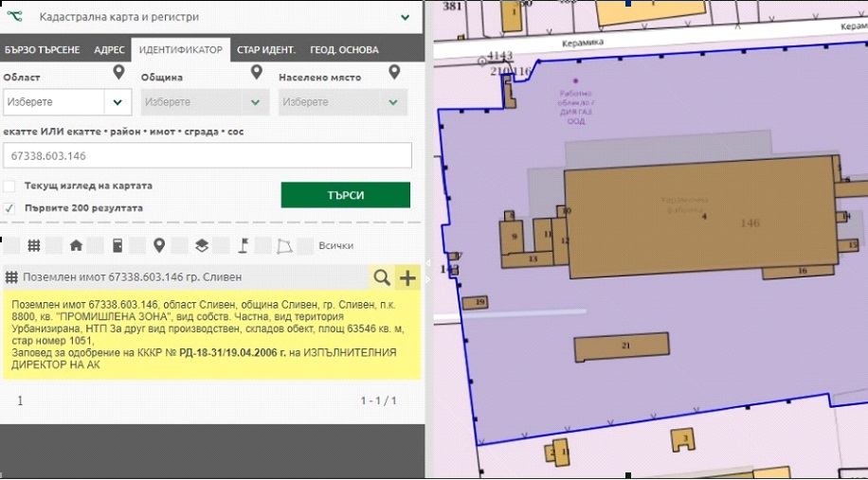
Task: Click the magnifier icon on the parcel result
Action: coord(381,277)
